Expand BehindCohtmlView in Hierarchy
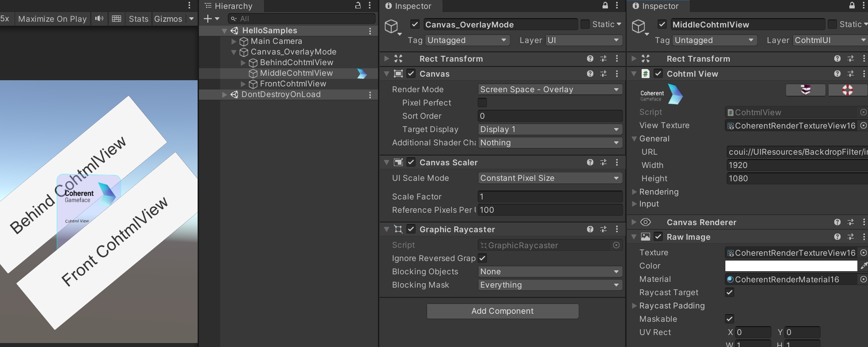The width and height of the screenshot is (868, 347). (243, 63)
